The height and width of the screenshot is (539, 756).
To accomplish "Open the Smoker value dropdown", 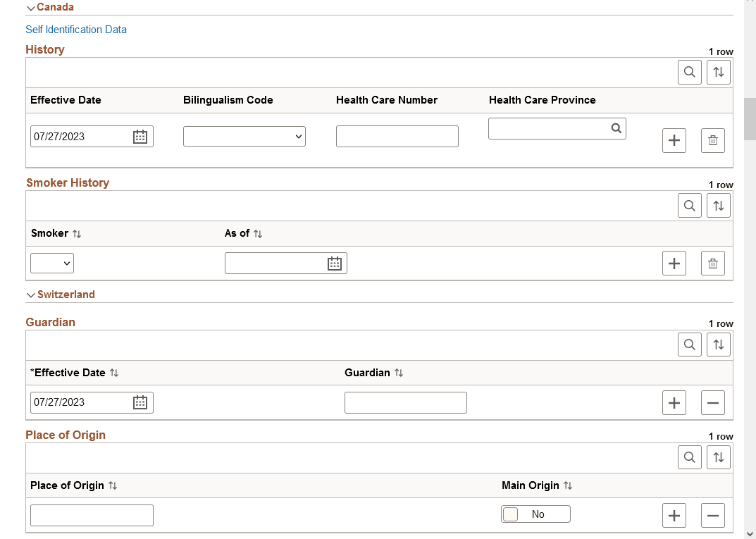I will [51, 263].
